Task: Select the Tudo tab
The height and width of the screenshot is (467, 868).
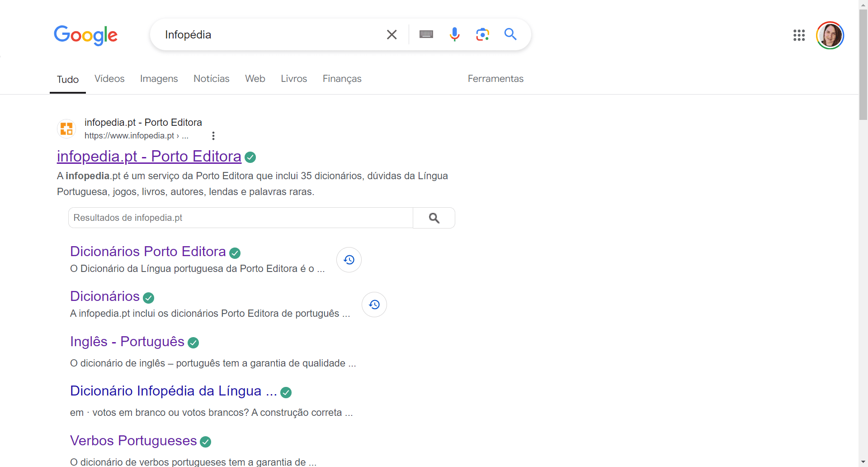Action: pos(68,79)
